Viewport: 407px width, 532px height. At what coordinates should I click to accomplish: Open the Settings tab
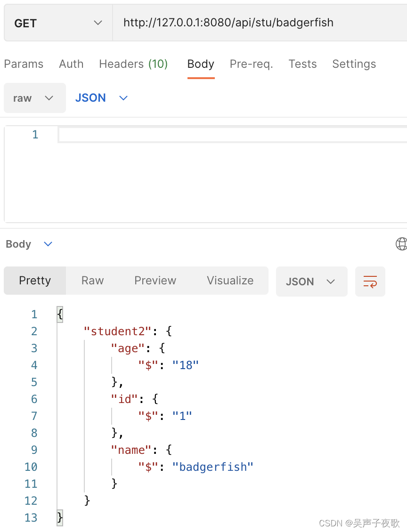tap(354, 64)
